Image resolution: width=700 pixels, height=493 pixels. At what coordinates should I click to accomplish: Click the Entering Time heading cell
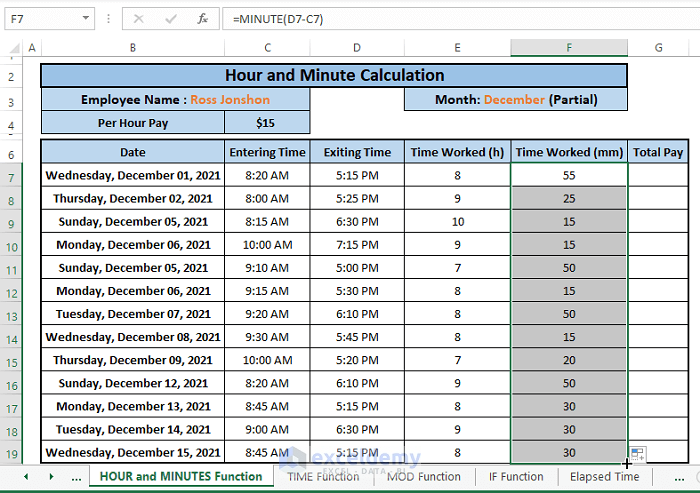click(x=267, y=152)
